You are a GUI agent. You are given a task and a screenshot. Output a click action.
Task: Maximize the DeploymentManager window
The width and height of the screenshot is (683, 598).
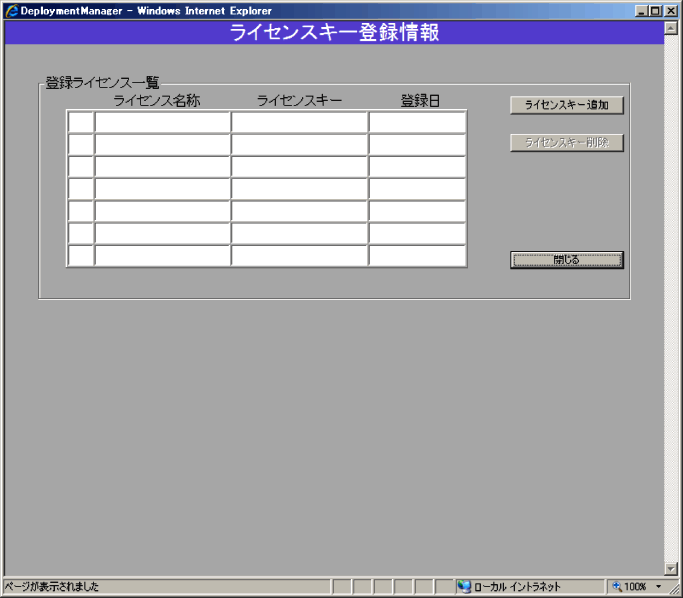pyautogui.click(x=656, y=11)
